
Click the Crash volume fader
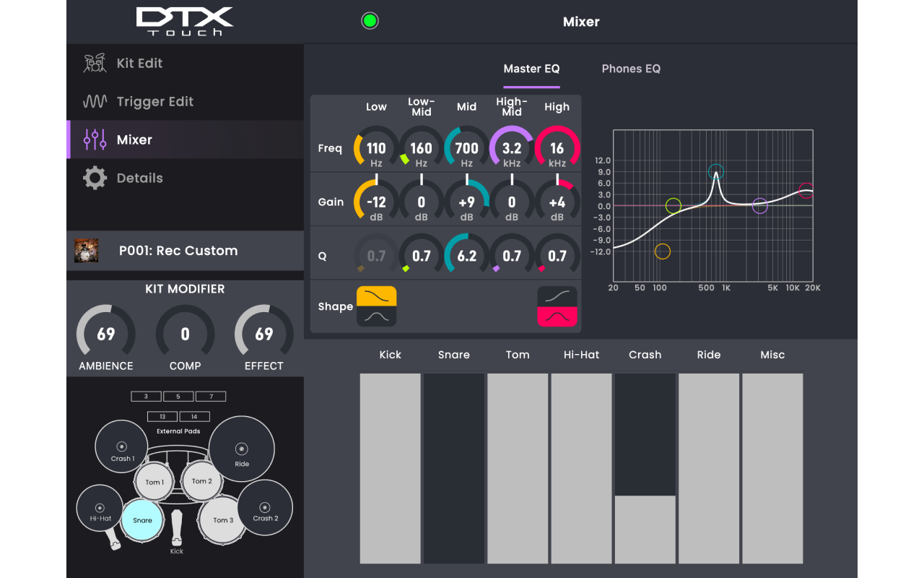point(645,468)
